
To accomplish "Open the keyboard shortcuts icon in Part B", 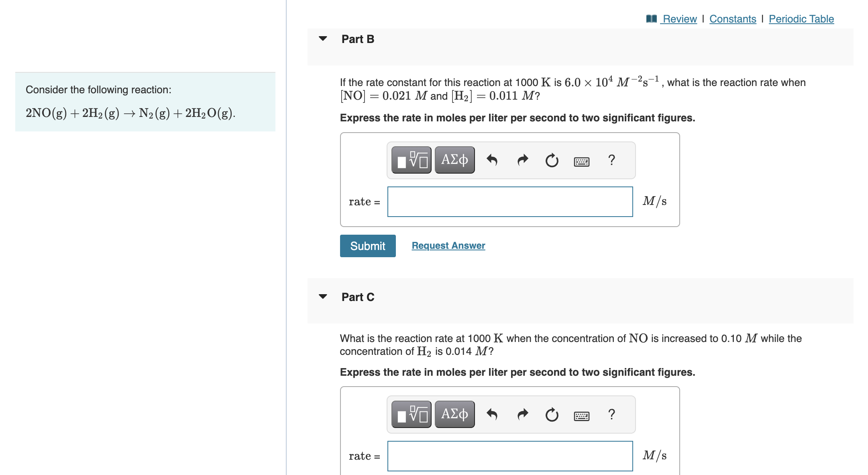I will tap(581, 161).
